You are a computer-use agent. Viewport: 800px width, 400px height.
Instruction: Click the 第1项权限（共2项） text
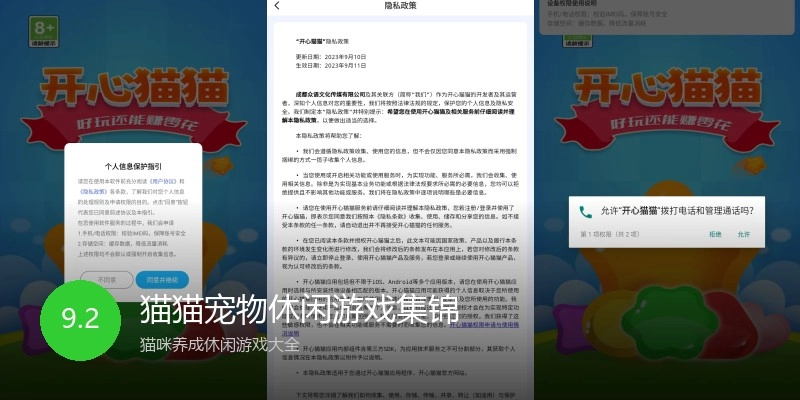609,235
